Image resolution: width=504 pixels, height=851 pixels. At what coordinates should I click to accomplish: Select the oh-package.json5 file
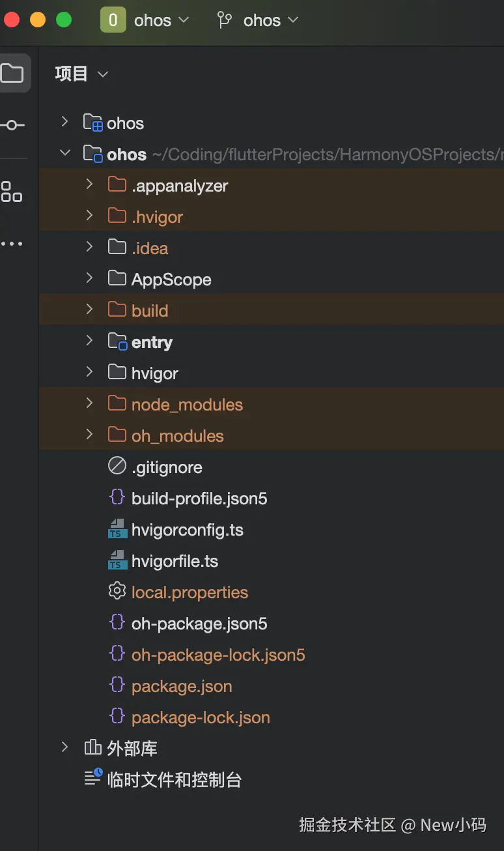(x=199, y=624)
